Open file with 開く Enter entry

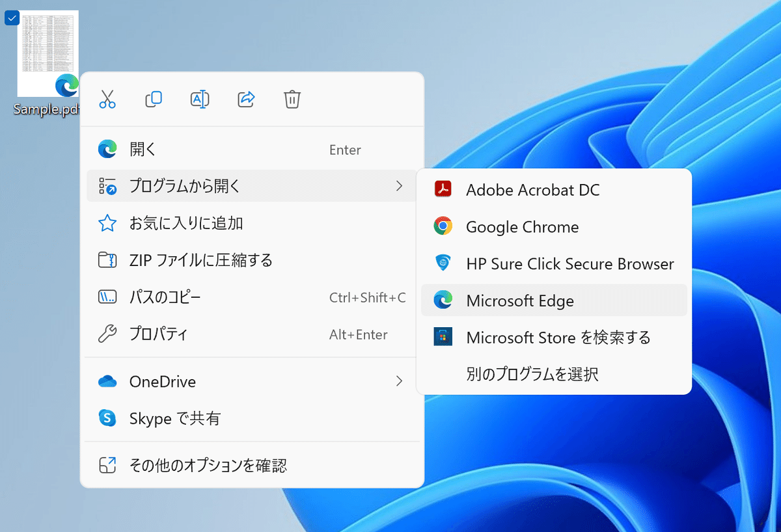point(251,150)
